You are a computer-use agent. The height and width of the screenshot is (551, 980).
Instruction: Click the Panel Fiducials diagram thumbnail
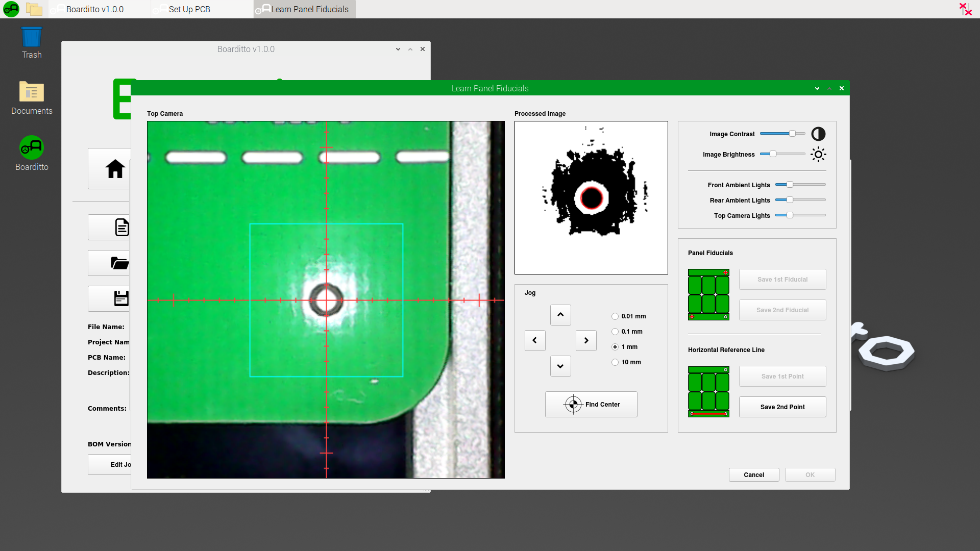708,294
